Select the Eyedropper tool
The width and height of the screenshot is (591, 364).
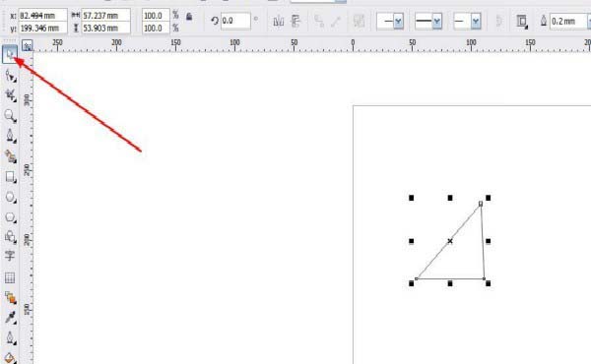[x=10, y=318]
